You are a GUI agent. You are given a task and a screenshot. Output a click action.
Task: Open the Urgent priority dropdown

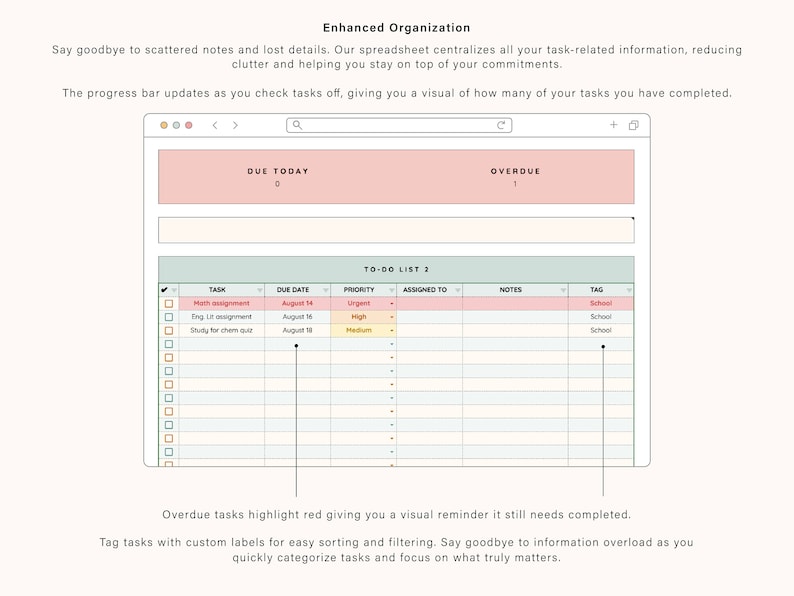click(x=391, y=303)
